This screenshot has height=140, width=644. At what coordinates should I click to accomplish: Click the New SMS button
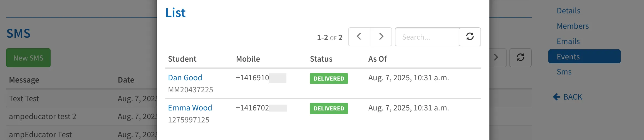tap(28, 58)
